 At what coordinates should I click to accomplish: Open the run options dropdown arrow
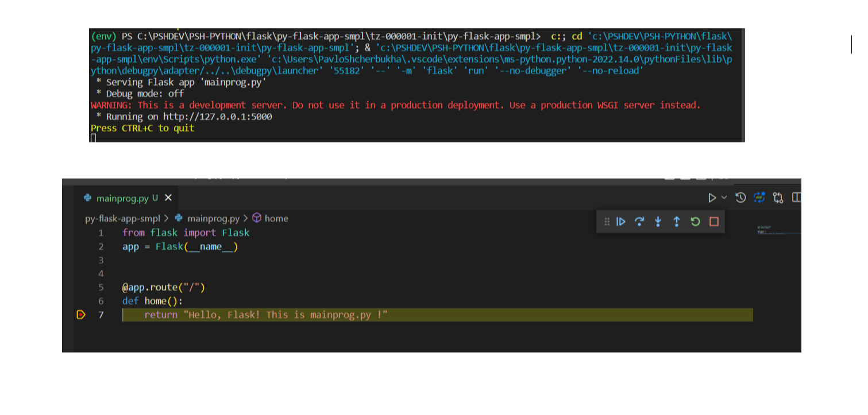click(x=724, y=197)
